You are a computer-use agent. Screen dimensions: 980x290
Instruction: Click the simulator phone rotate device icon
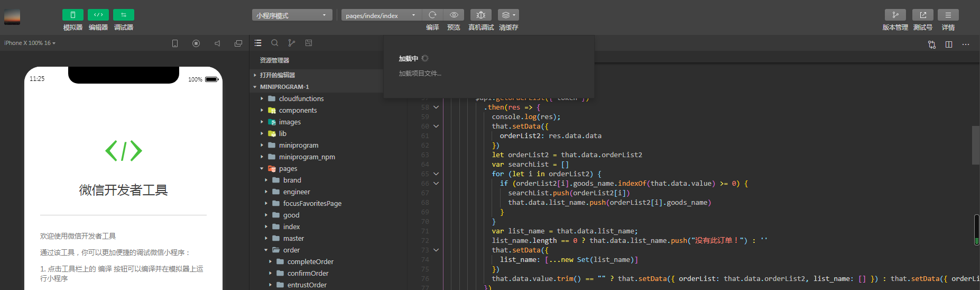pyautogui.click(x=175, y=43)
